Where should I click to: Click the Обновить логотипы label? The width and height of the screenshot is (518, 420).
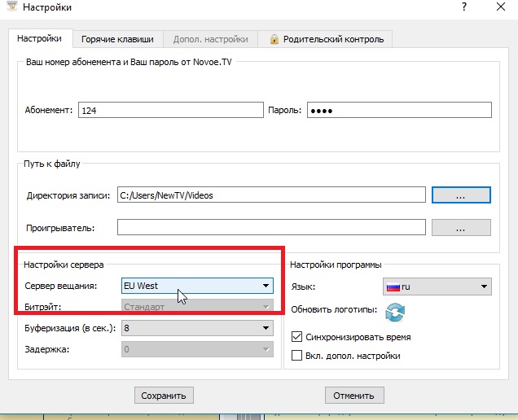(334, 309)
